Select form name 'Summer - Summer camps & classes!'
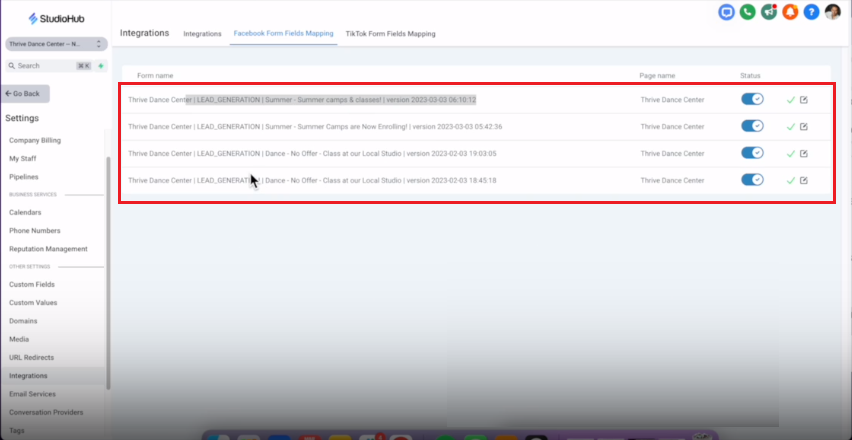This screenshot has height=440, width=852. pyautogui.click(x=302, y=100)
